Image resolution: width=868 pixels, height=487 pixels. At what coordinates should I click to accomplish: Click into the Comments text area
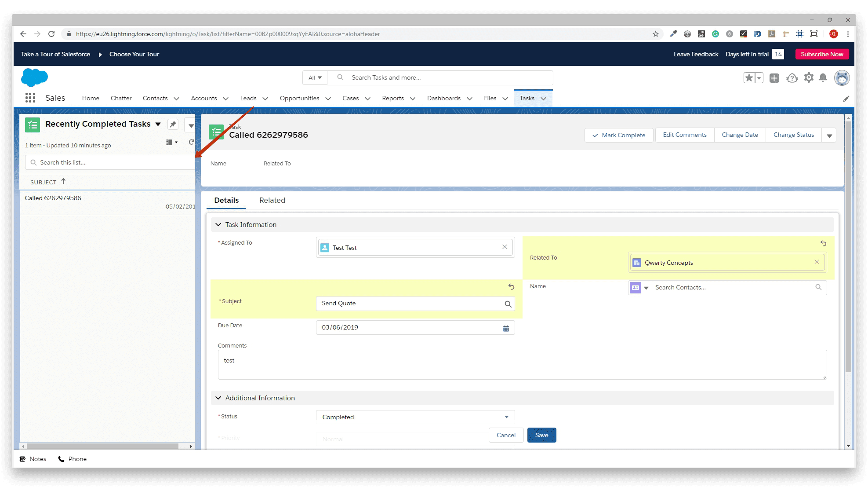click(522, 365)
